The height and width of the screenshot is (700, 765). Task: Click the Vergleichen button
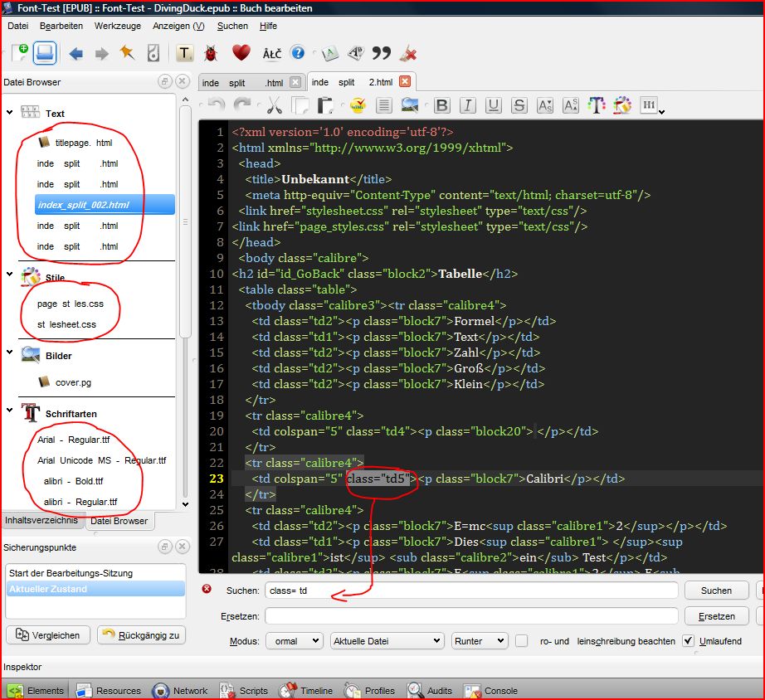48,635
